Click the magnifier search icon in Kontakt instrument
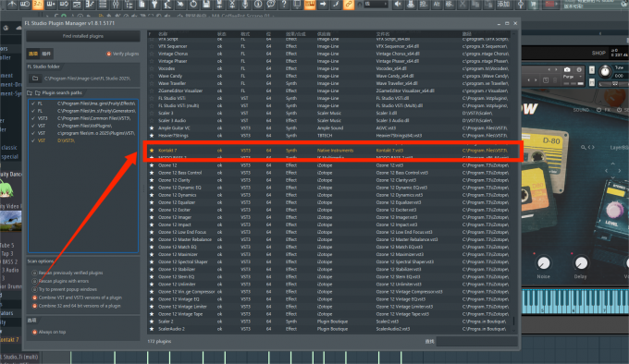629x364 pixels. [584, 148]
